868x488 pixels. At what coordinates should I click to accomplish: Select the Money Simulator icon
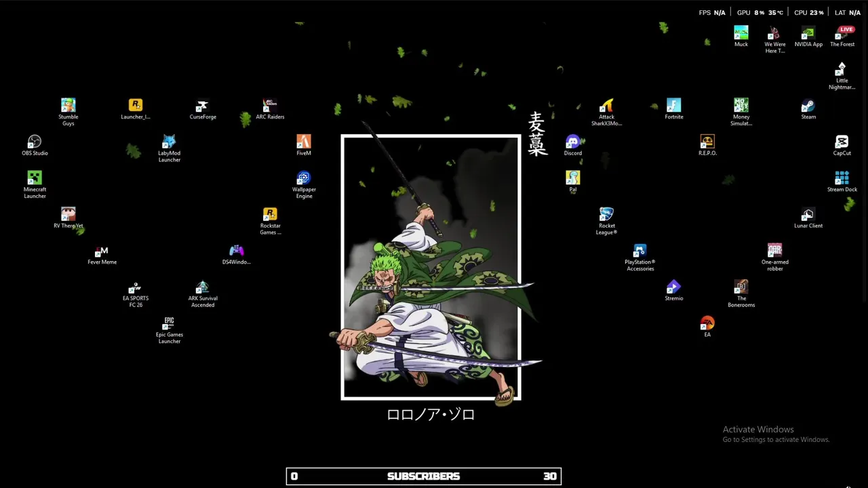pos(741,112)
